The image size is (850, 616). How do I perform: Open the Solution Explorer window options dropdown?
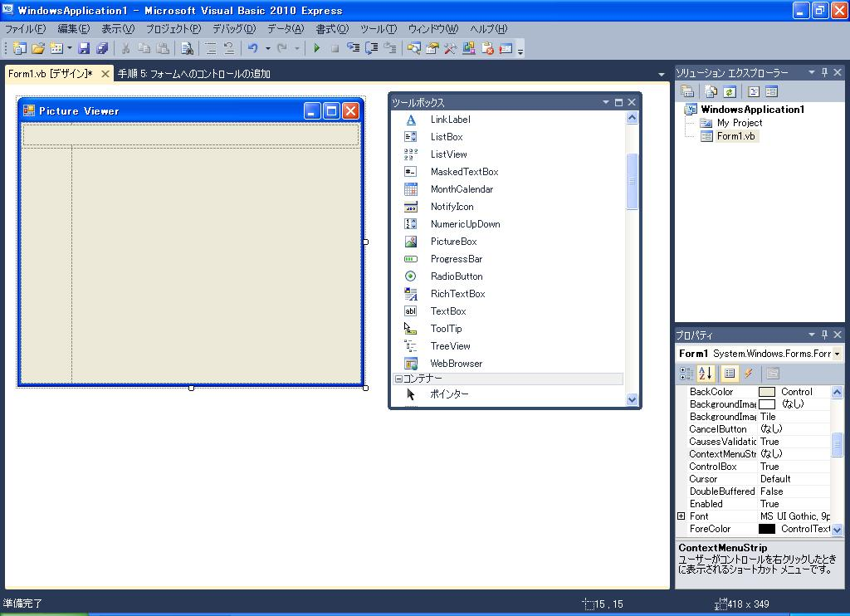coord(812,72)
